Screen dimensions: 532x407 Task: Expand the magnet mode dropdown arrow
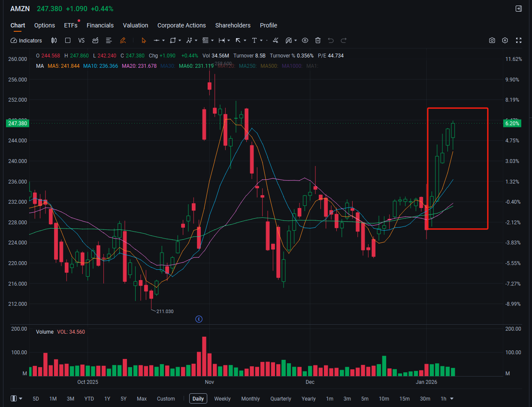point(296,40)
